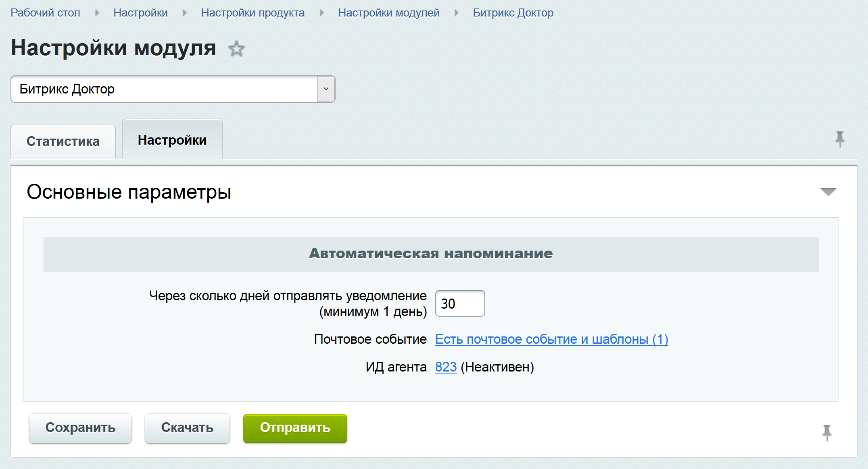
Task: Click the Автоматическая напоминание header
Action: click(431, 254)
